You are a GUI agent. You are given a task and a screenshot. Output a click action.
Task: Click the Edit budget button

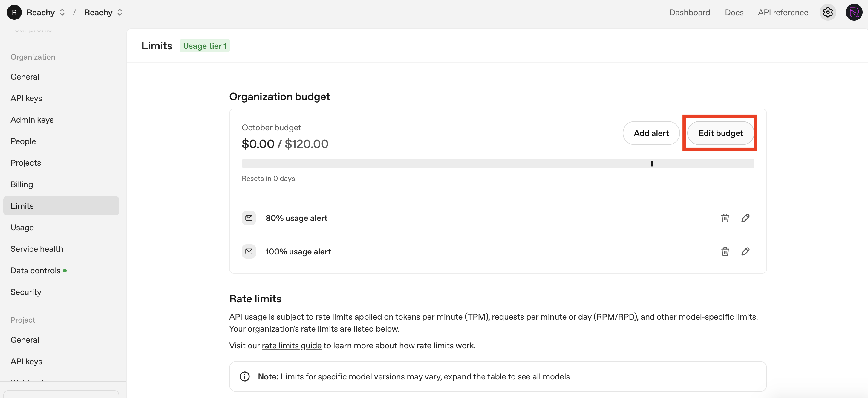720,133
